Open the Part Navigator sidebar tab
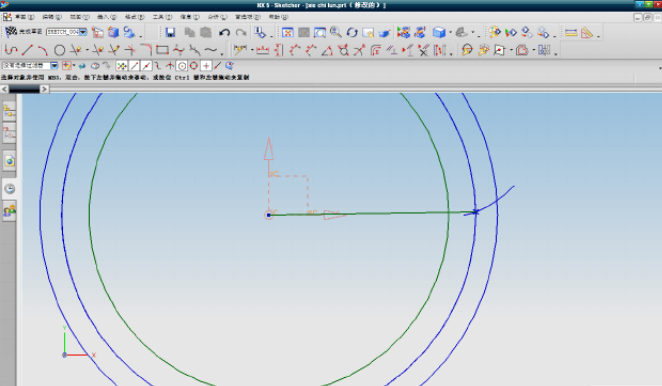Screen dimensions: 662x386 9,133
